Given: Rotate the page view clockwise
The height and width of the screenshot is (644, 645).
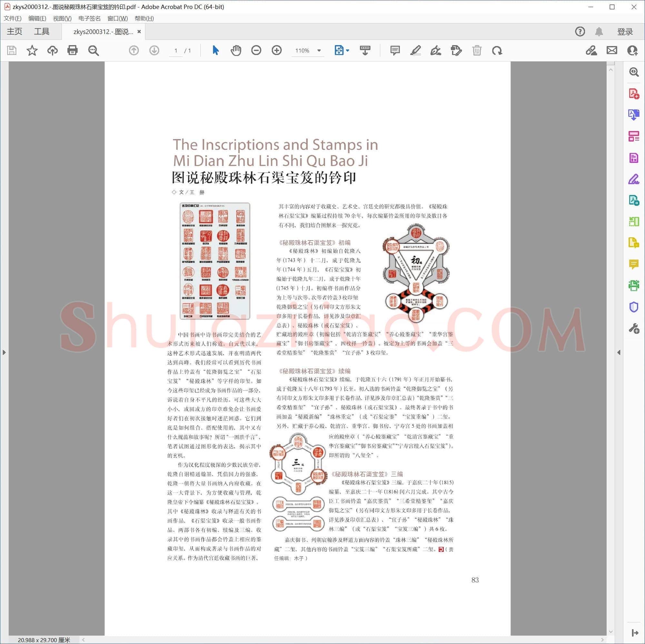Looking at the screenshot, I should click(497, 51).
